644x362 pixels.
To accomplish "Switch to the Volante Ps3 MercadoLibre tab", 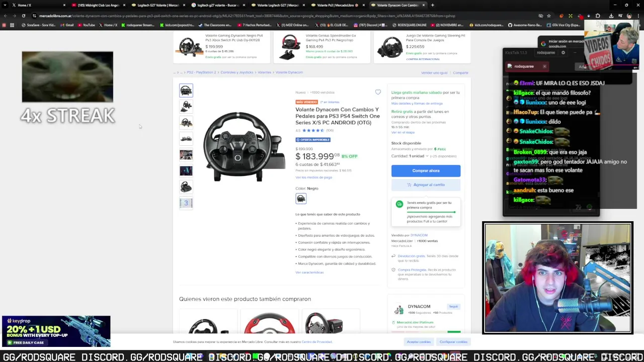I will [337, 5].
